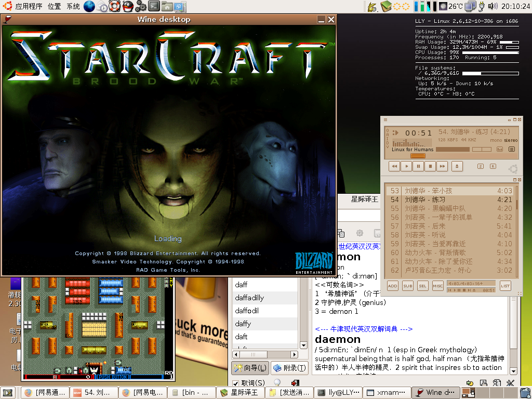The image size is (532, 399).
Task: Click the stacked books dictionary tray icon
Action: pyautogui.click(x=386, y=6)
